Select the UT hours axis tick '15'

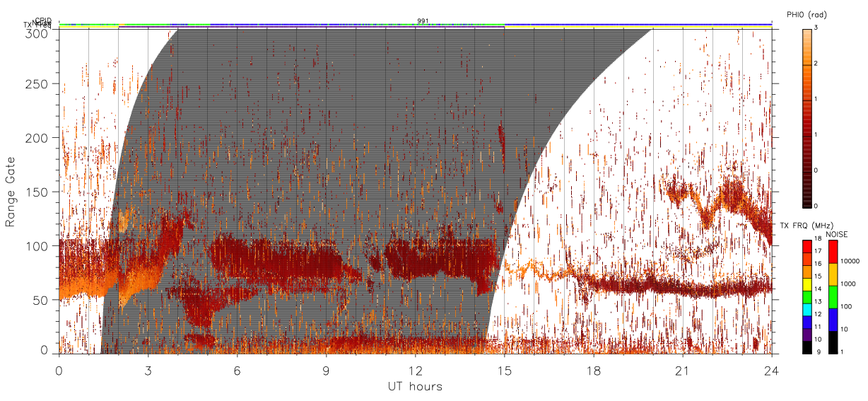coord(504,371)
